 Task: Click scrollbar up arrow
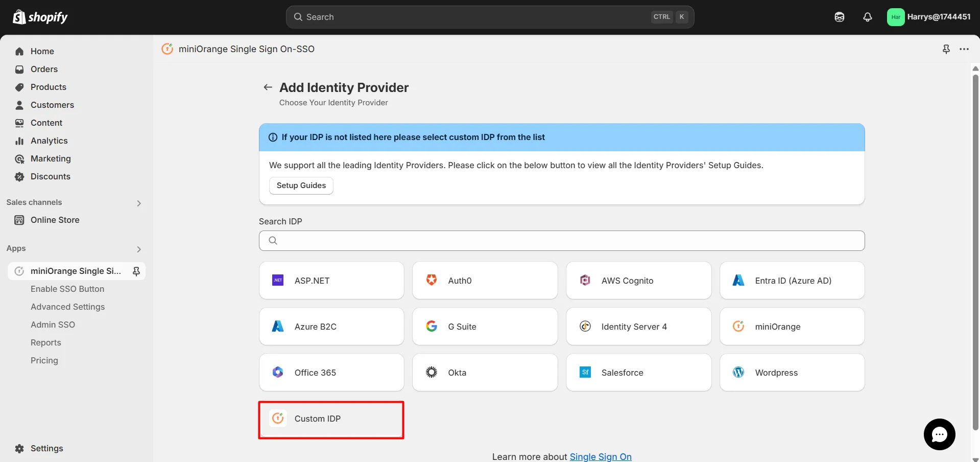tap(975, 68)
